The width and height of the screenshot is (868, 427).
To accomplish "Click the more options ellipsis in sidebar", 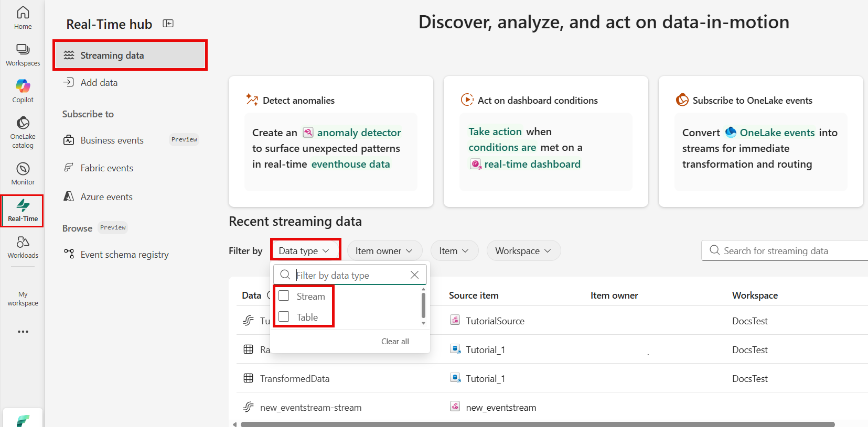I will tap(23, 332).
